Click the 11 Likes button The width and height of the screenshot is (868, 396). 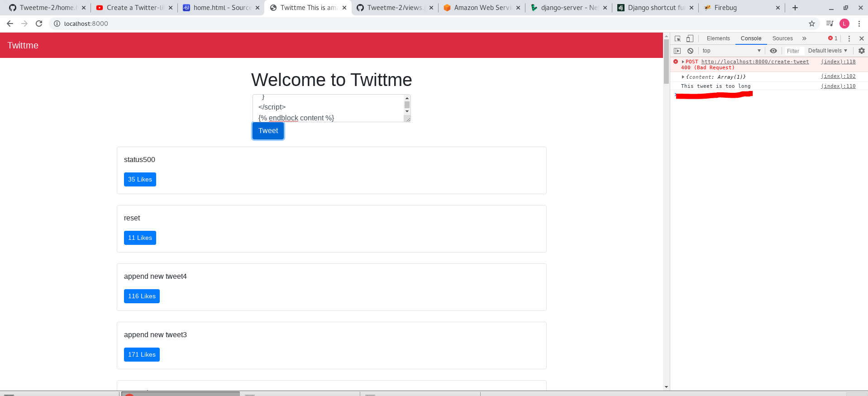click(140, 238)
